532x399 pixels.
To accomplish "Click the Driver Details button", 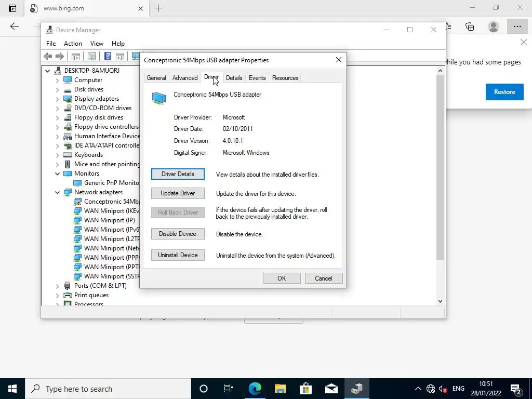I will [x=178, y=174].
